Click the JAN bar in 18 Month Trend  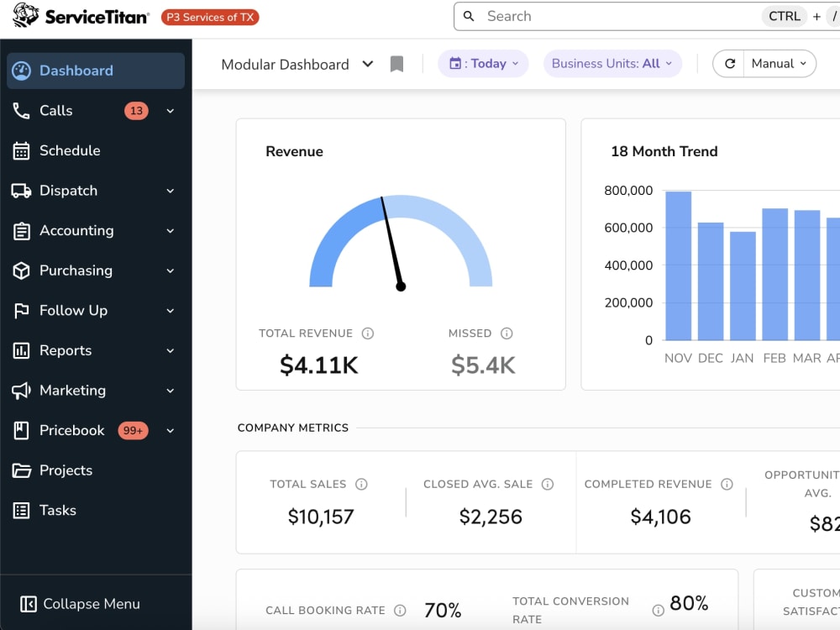743,286
